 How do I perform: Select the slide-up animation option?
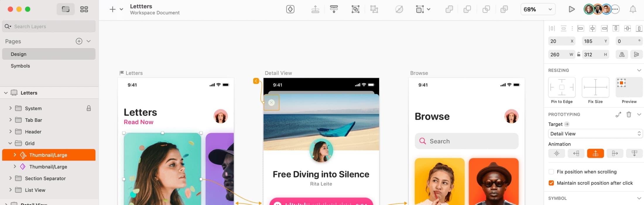(595, 153)
